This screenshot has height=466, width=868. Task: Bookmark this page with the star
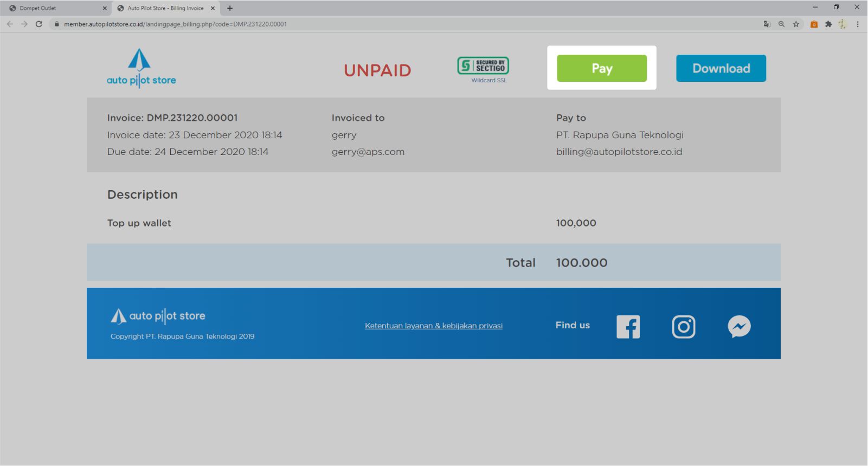tap(796, 24)
